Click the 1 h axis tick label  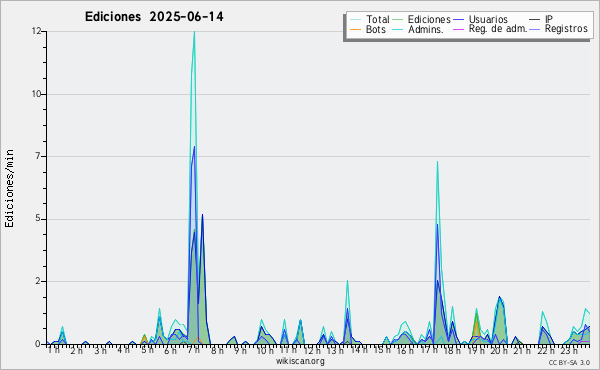[x=53, y=350]
